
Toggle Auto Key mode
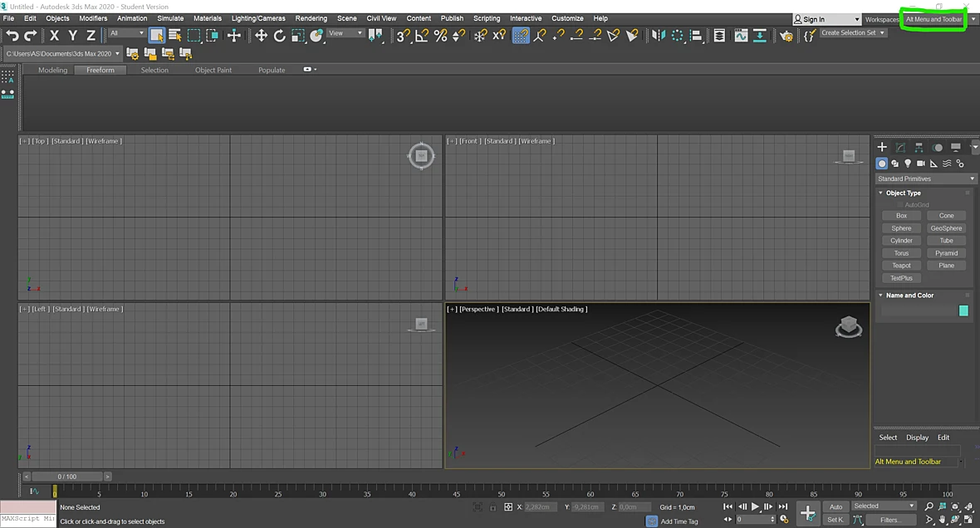click(835, 506)
